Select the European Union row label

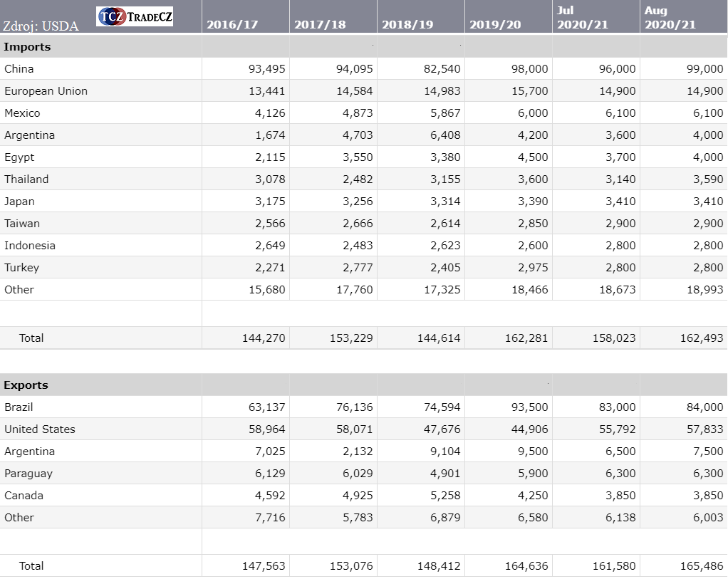pos(46,91)
